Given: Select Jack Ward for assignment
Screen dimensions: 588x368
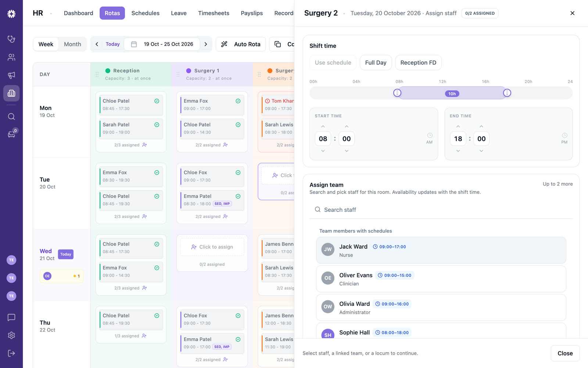Looking at the screenshot, I should click(x=441, y=250).
